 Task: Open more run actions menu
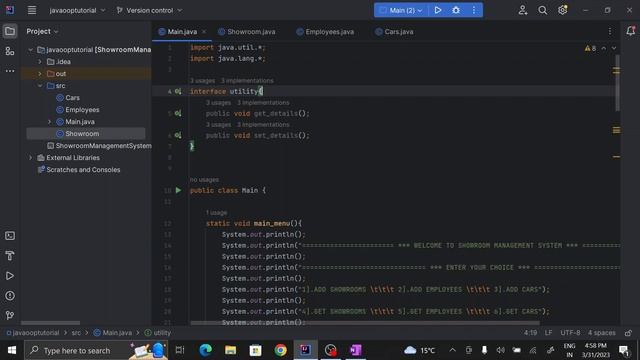coord(474,10)
